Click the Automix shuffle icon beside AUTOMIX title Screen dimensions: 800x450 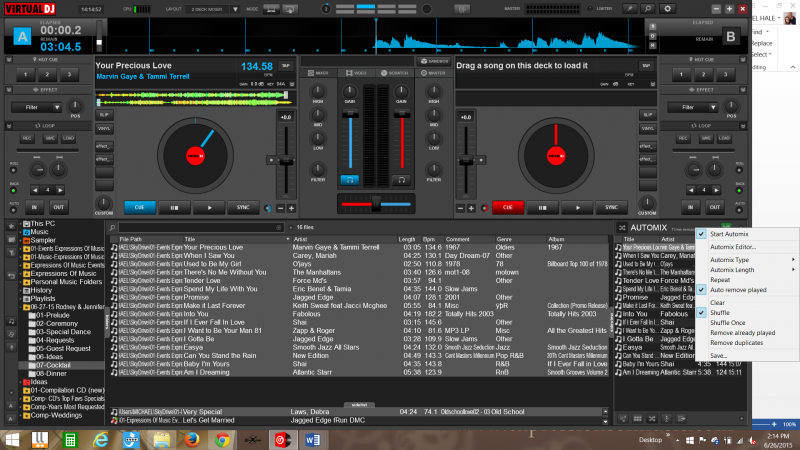click(x=621, y=228)
